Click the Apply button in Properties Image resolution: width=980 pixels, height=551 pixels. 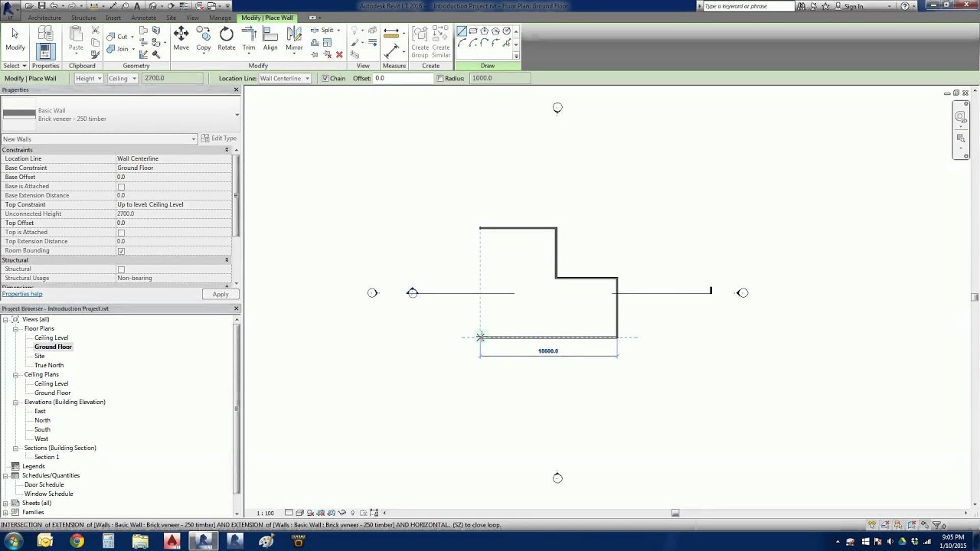coord(220,295)
